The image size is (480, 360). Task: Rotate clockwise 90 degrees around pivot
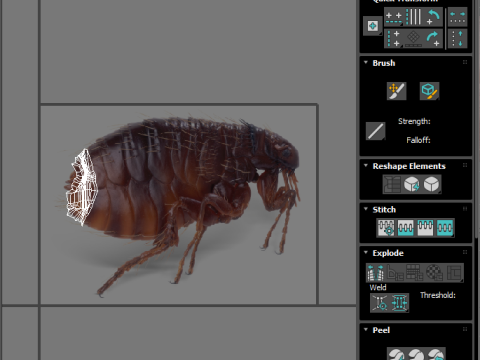pos(433,39)
